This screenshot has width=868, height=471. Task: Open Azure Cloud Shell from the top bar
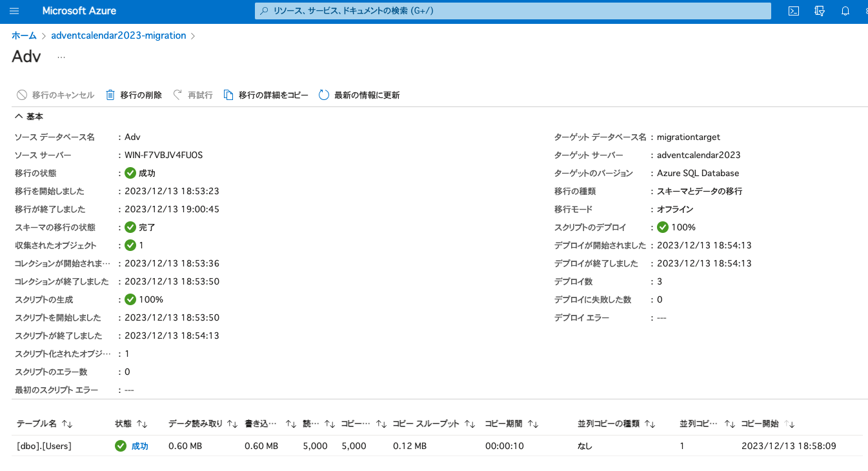(793, 11)
